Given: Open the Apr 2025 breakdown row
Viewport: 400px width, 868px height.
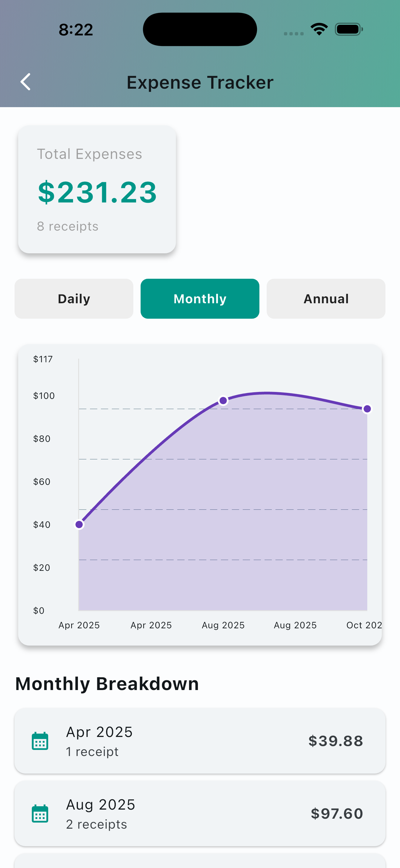Looking at the screenshot, I should pyautogui.click(x=200, y=741).
